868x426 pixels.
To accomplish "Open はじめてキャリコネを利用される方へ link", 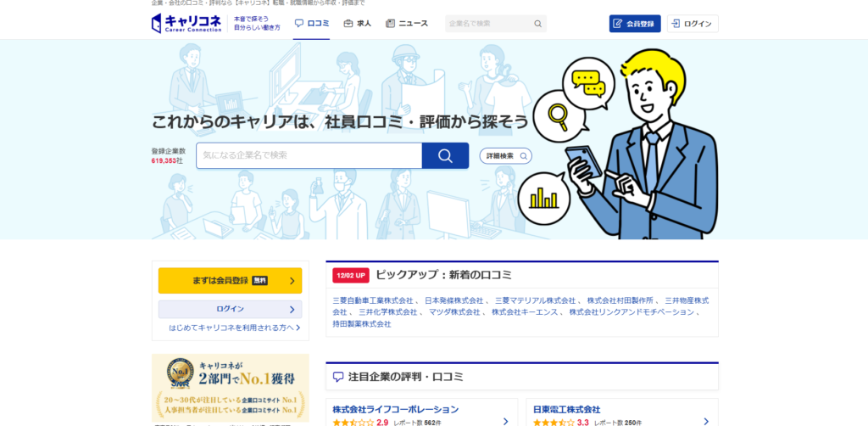I will tap(234, 328).
